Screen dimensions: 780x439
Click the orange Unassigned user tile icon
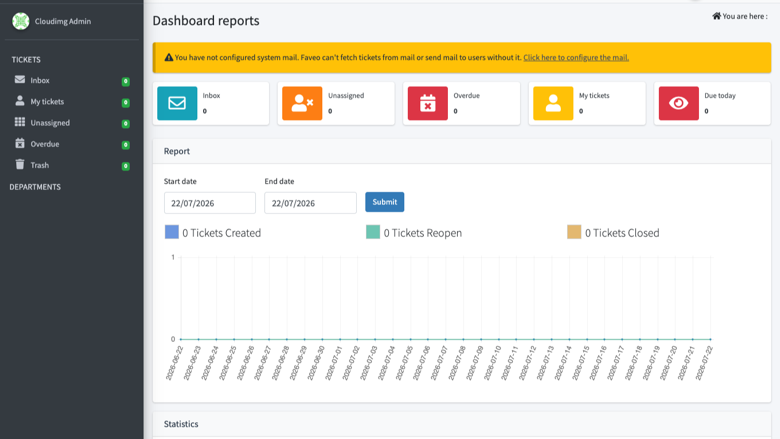[302, 103]
